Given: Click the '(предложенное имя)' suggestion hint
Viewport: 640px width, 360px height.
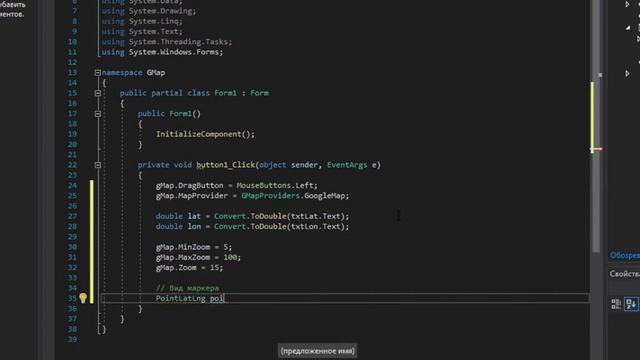Looking at the screenshot, I should (318, 351).
